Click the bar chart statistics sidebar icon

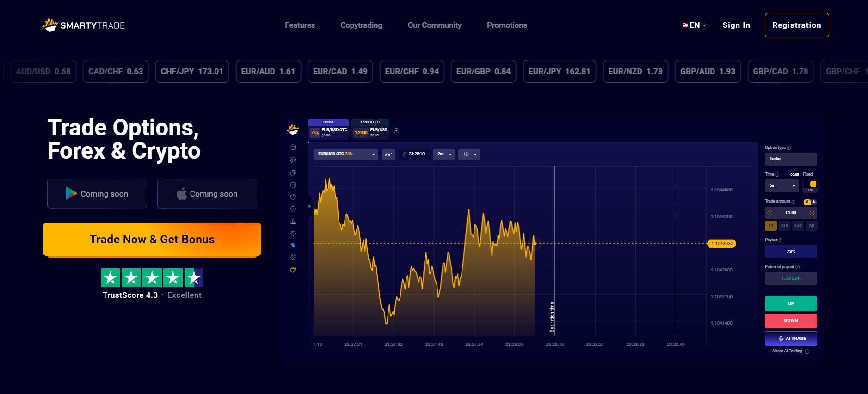pyautogui.click(x=293, y=222)
